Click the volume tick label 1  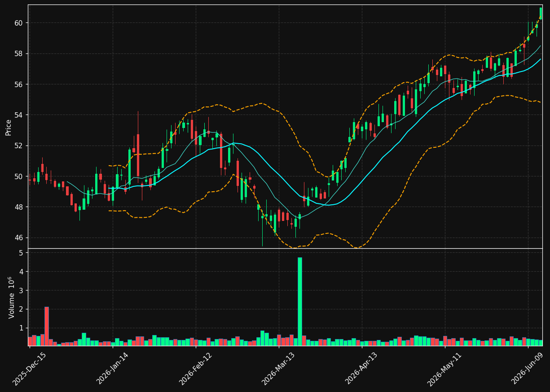pos(22,328)
